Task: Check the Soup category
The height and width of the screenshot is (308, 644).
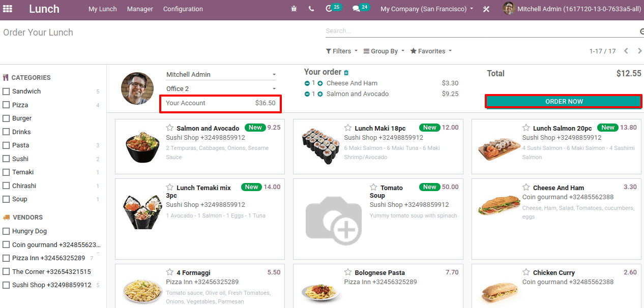Action: coord(6,199)
